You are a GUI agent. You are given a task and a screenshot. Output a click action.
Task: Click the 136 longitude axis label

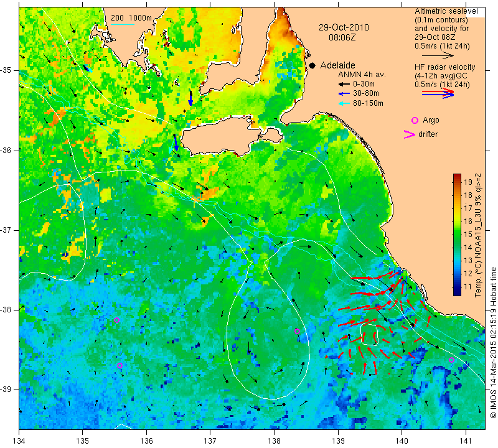[147, 441]
